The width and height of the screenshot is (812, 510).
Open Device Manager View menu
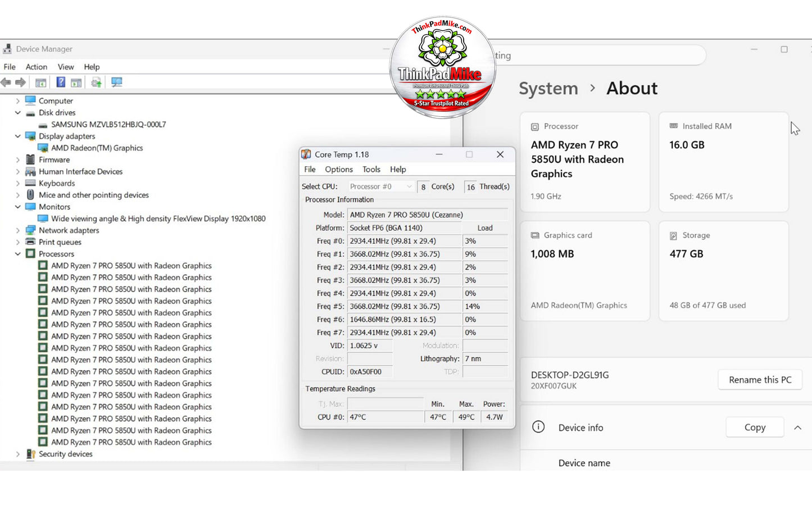[x=66, y=67]
